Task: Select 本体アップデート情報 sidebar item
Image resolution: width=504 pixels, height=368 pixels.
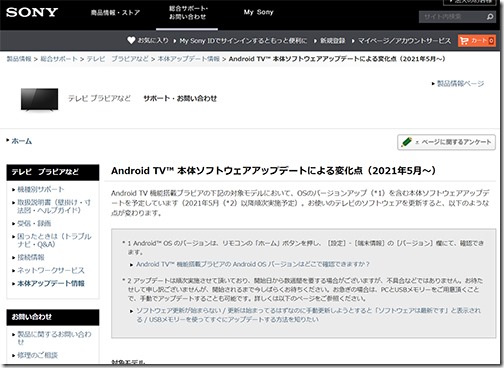Action: pyautogui.click(x=51, y=283)
